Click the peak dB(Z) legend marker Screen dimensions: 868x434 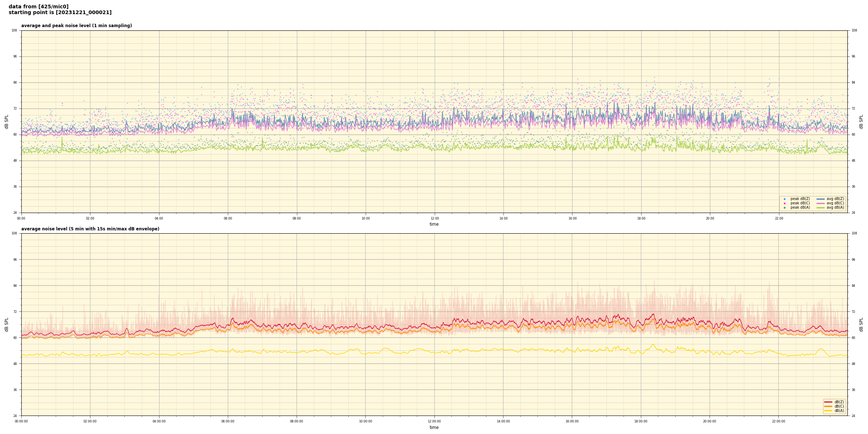coord(784,199)
